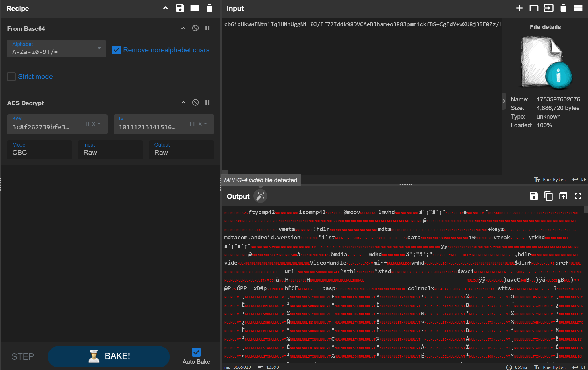Image resolution: width=588 pixels, height=370 pixels.
Task: Open the Mode CBC selector
Action: (40, 149)
